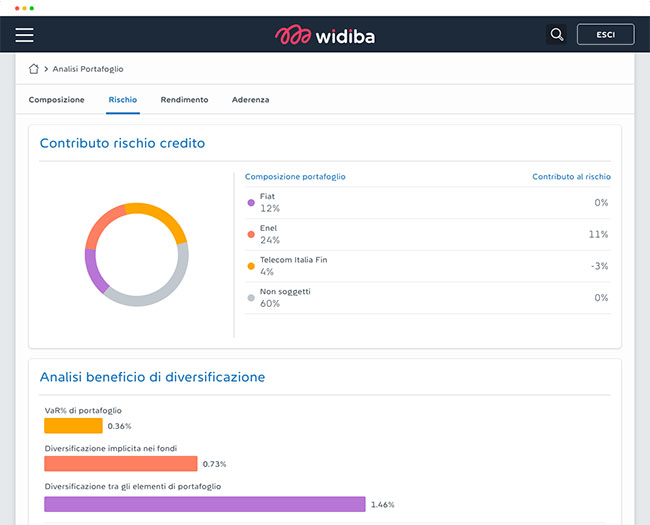Click the grey Non soggetti legend dot
Screen dimensions: 650x525
click(x=251, y=298)
